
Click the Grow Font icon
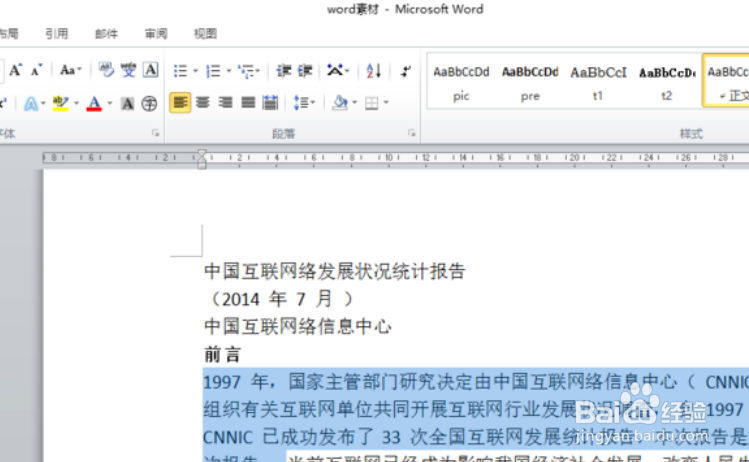click(15, 70)
